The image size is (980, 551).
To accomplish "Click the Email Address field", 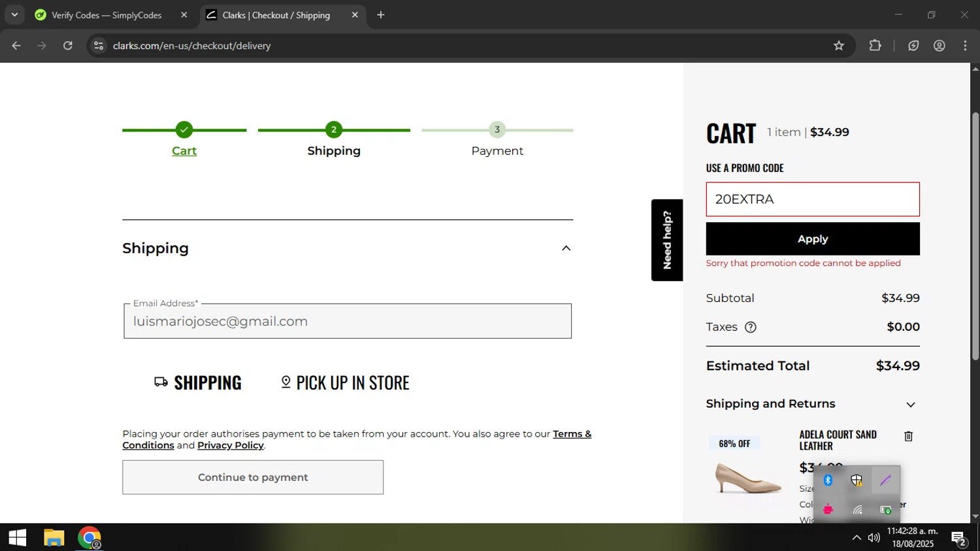I will [348, 321].
